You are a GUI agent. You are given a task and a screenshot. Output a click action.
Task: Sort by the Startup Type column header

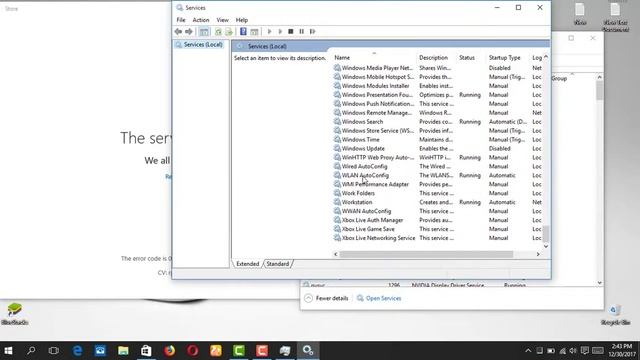coord(504,58)
